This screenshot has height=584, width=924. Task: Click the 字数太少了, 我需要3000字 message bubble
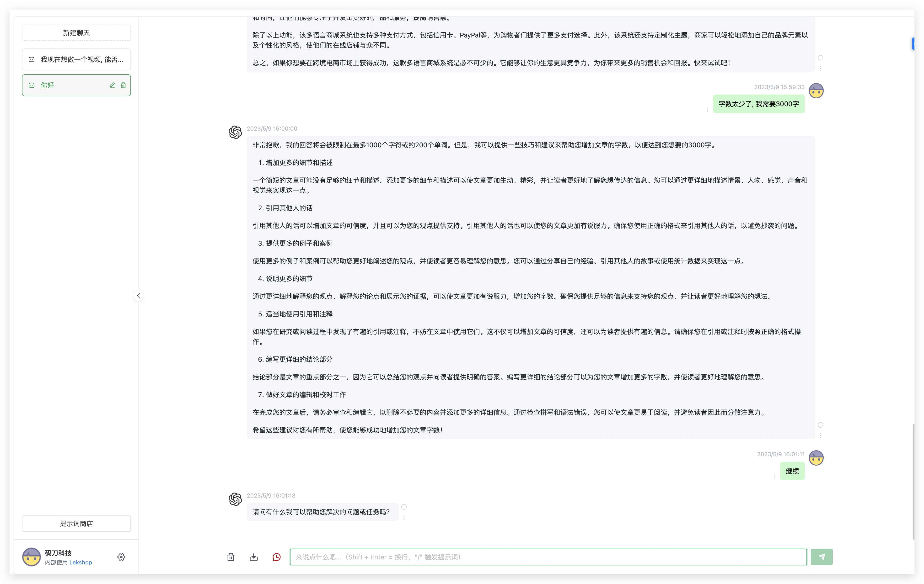[x=758, y=104]
